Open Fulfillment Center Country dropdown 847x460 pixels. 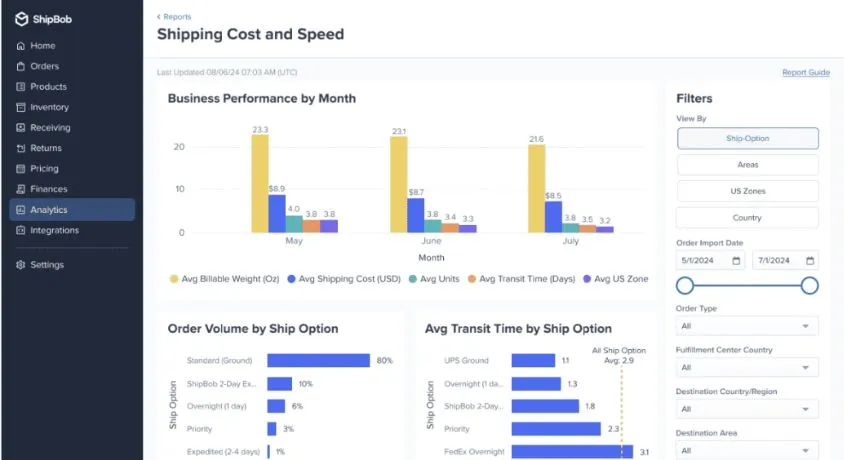point(747,368)
